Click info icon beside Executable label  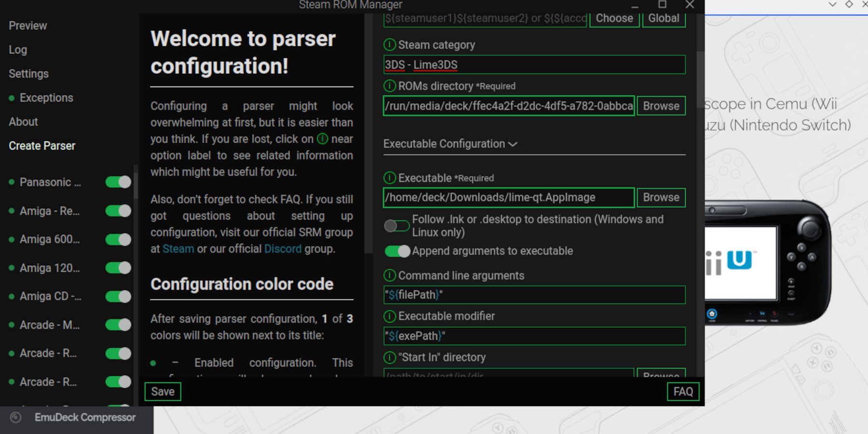[x=390, y=178]
